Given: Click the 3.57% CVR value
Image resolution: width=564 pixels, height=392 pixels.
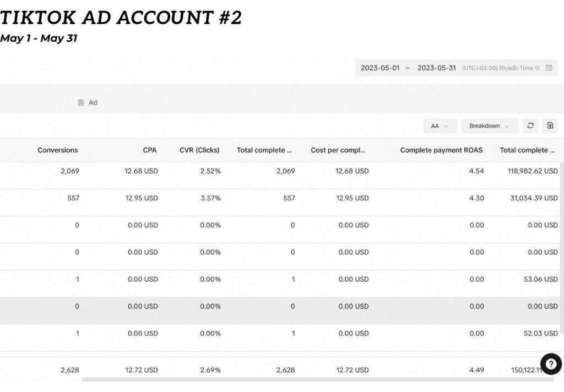Looking at the screenshot, I should (210, 198).
